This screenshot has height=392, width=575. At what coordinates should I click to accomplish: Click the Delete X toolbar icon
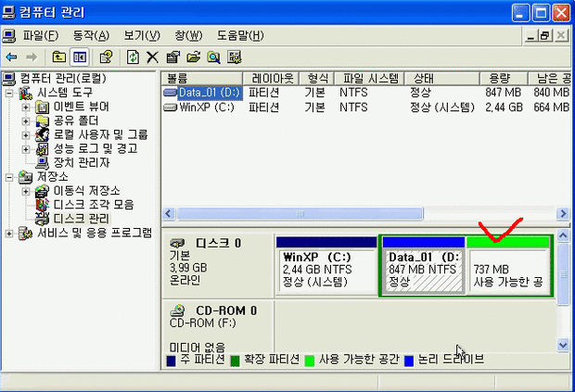coord(152,57)
